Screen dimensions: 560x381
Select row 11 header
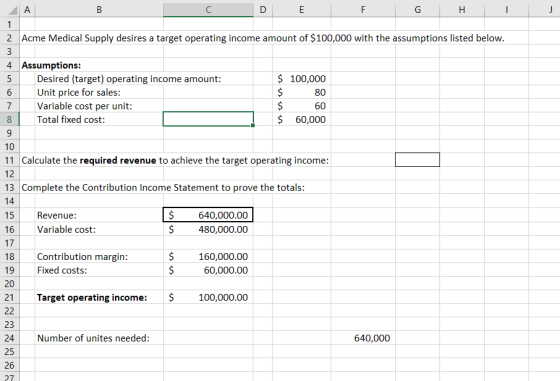point(10,160)
